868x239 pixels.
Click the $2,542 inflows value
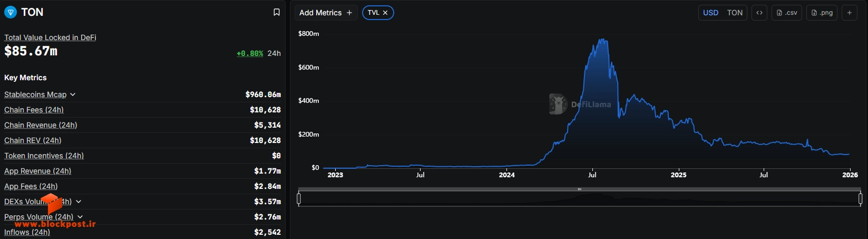coord(267,232)
